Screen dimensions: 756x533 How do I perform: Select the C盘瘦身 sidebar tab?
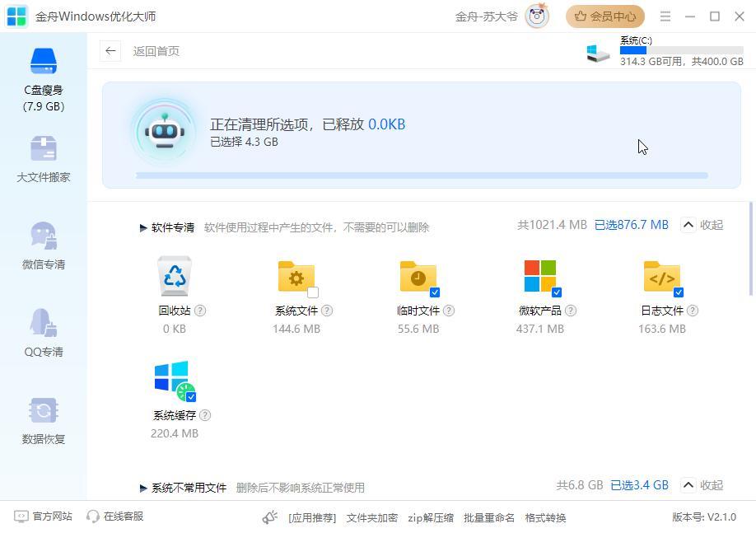click(43, 81)
